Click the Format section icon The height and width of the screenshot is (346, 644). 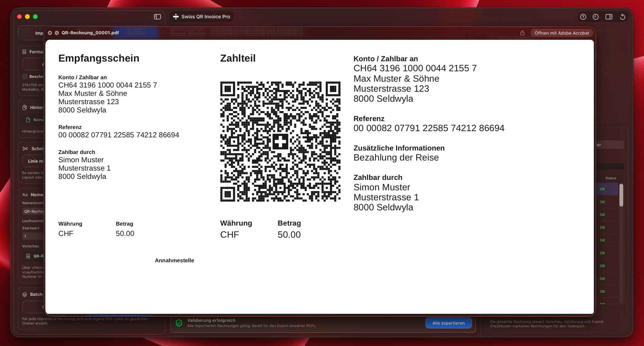point(24,52)
